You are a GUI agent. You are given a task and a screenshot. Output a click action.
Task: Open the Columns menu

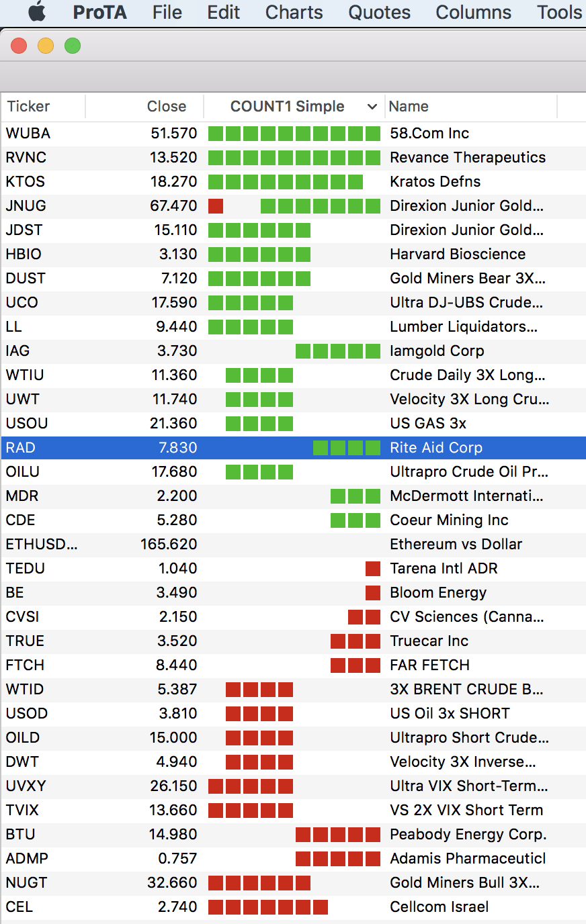[x=473, y=12]
